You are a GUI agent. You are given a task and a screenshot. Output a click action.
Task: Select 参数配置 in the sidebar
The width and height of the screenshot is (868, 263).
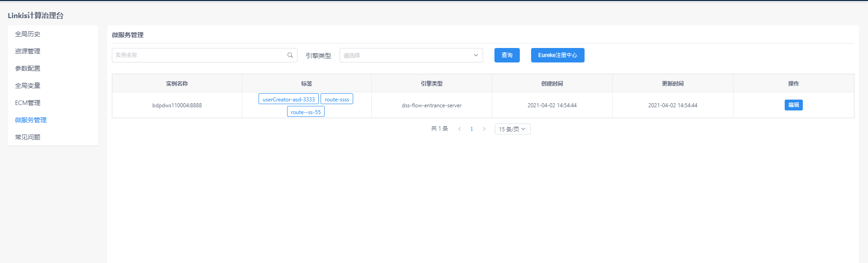[x=28, y=68]
